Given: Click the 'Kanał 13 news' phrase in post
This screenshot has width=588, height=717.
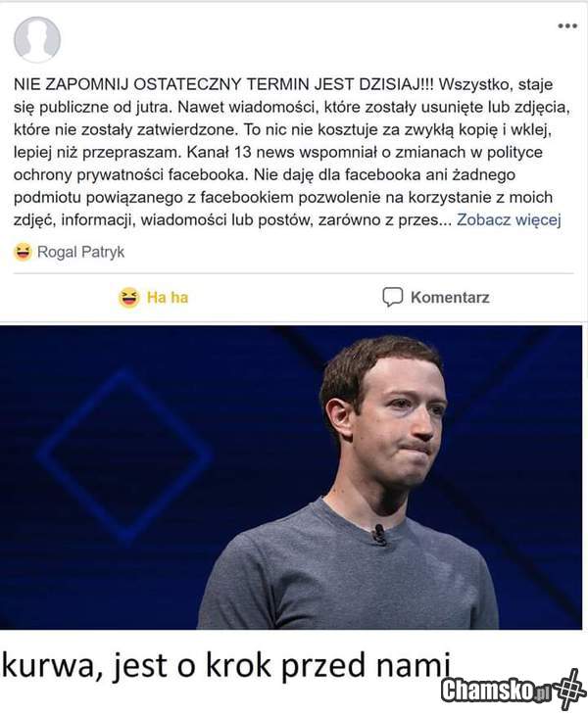Looking at the screenshot, I should [241, 152].
